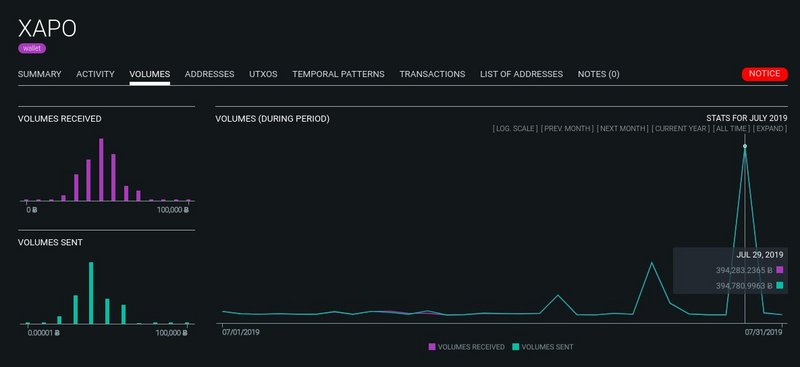
Task: Click the purple wallet tag
Action: (x=32, y=48)
